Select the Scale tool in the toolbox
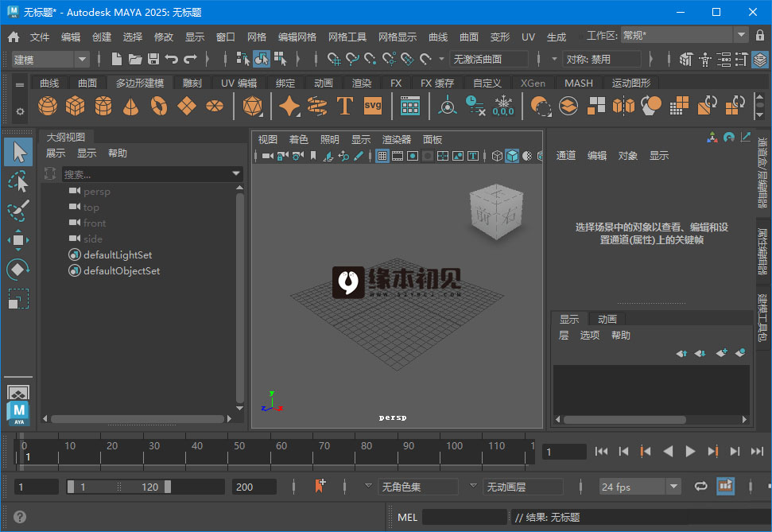Image resolution: width=772 pixels, height=532 pixels. coord(18,298)
